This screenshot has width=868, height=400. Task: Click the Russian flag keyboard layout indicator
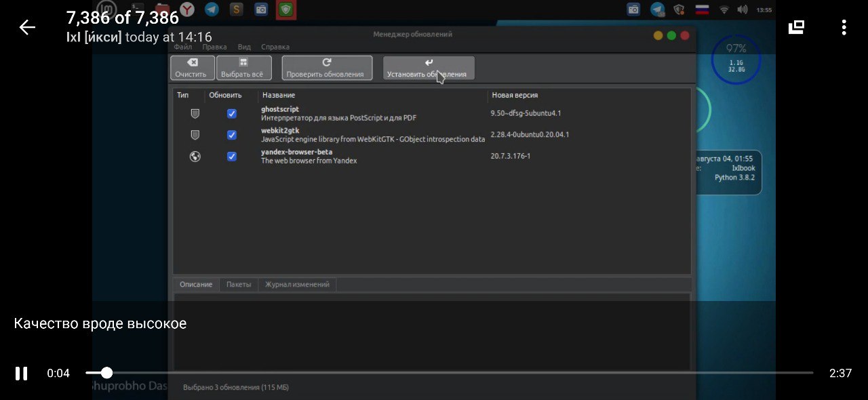pyautogui.click(x=702, y=9)
